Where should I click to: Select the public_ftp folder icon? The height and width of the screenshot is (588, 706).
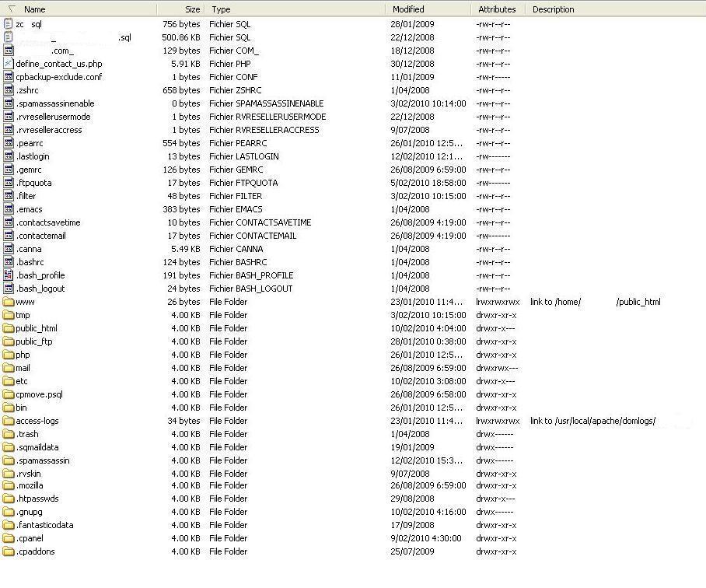[x=8, y=341]
